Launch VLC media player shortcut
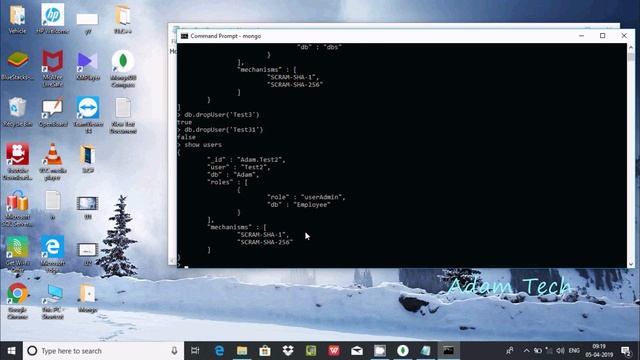This screenshot has width=640, height=360. [53, 162]
